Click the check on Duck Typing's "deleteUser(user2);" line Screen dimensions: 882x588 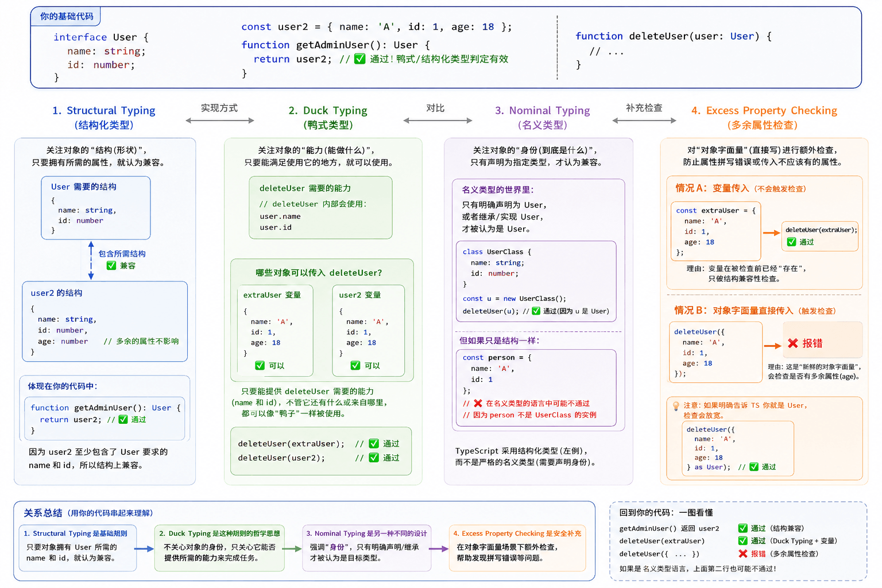click(x=374, y=457)
